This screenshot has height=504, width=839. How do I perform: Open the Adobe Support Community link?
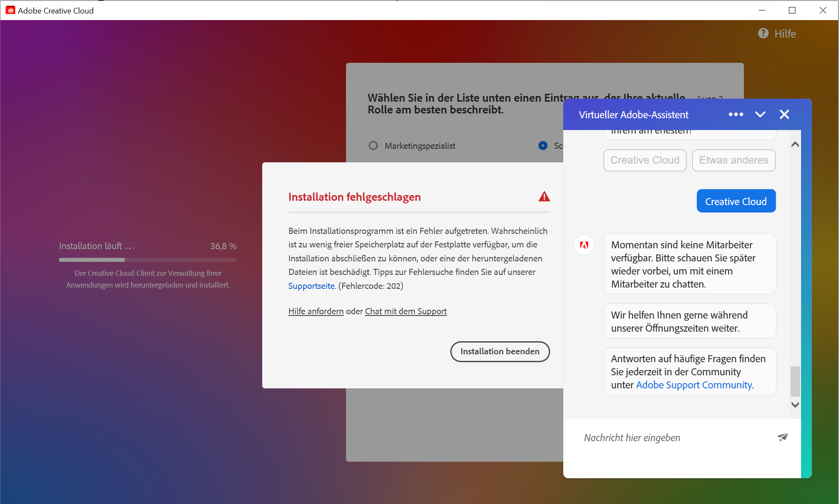click(694, 385)
